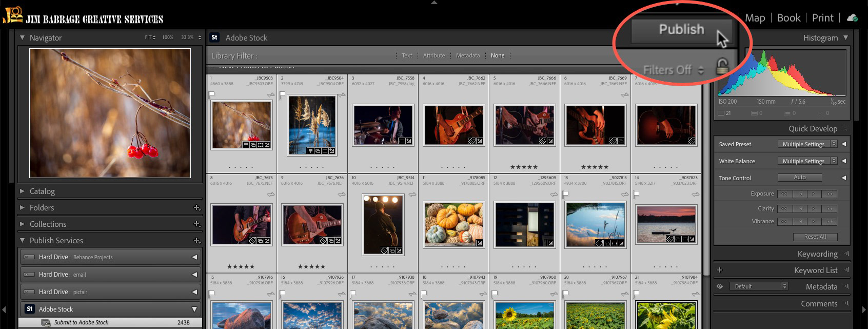Select Text library filter
The image size is (868, 329).
click(x=407, y=55)
